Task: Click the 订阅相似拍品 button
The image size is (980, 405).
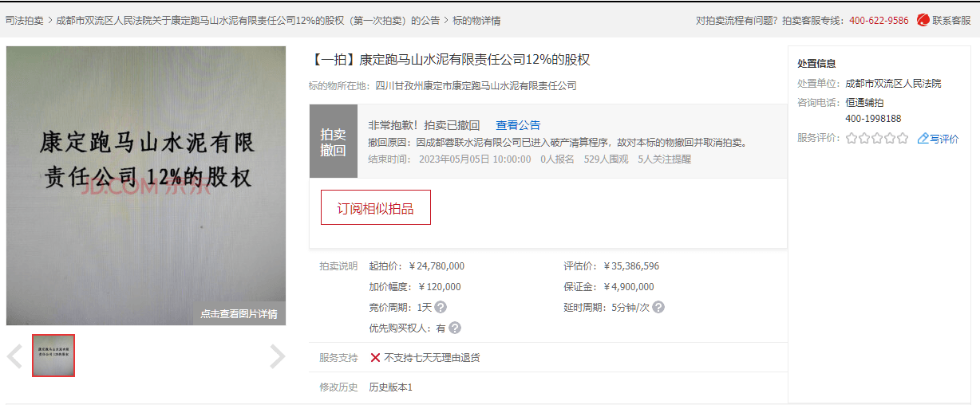Action: coord(375,208)
